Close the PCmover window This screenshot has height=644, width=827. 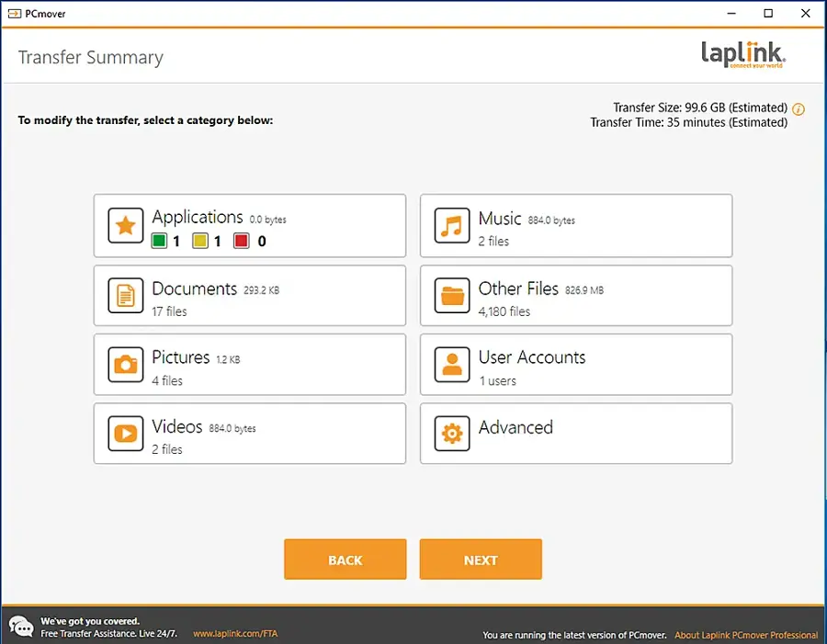[x=805, y=13]
